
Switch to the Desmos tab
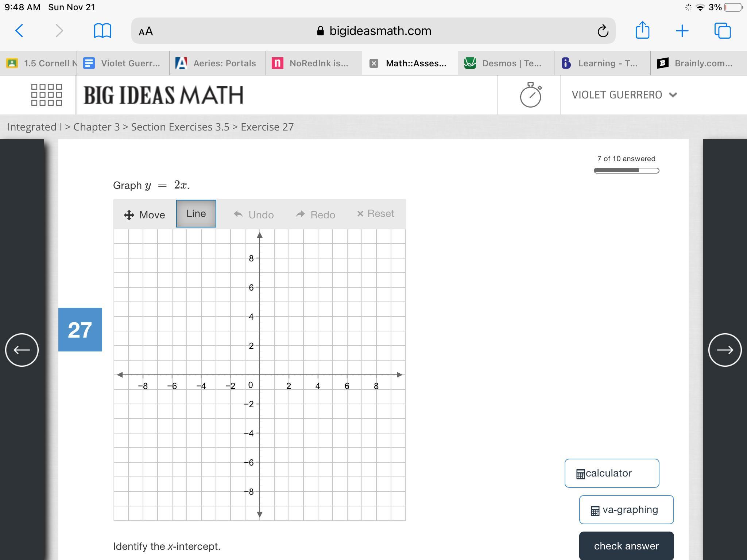tap(506, 63)
